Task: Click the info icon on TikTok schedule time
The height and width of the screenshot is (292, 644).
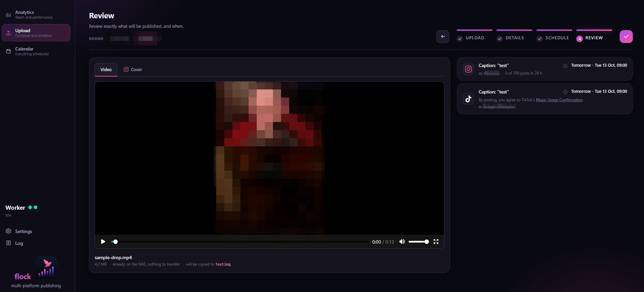Action: point(565,92)
